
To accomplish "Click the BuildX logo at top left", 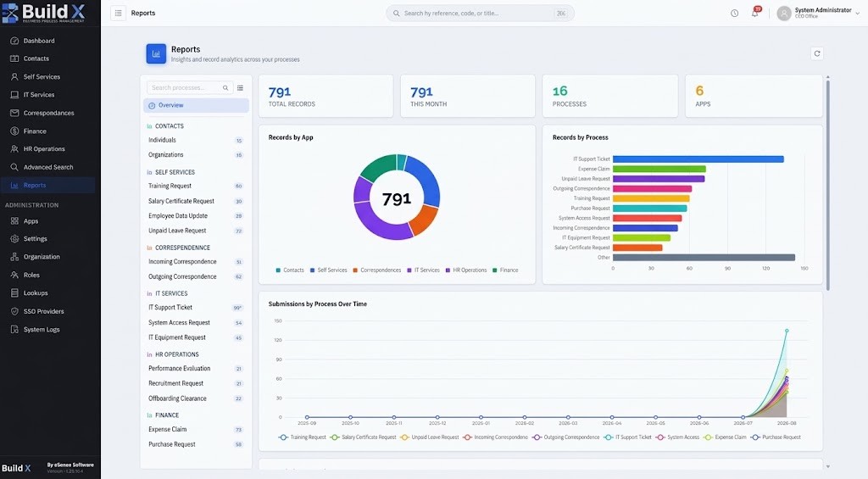I will (x=43, y=13).
